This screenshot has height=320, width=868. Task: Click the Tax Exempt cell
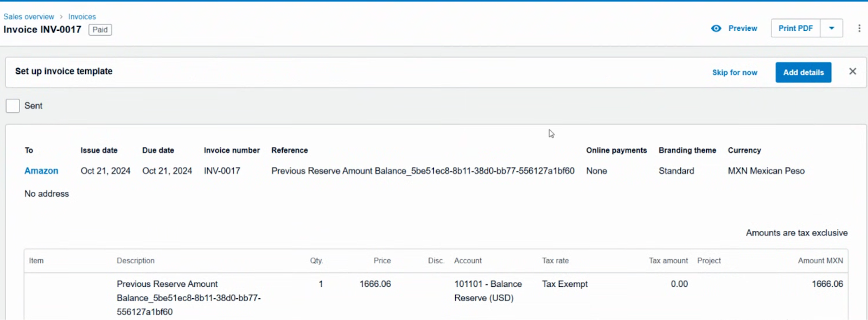coord(565,284)
